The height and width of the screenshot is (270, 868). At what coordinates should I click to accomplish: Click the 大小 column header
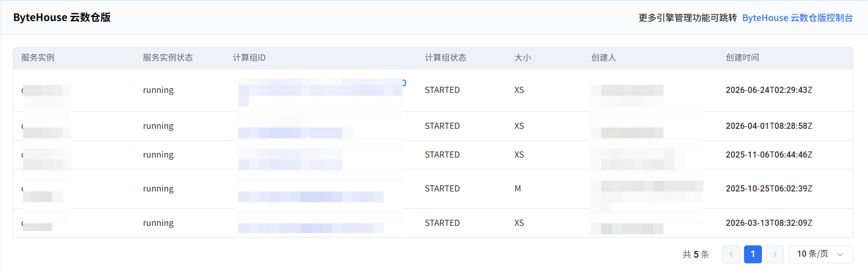(x=523, y=57)
